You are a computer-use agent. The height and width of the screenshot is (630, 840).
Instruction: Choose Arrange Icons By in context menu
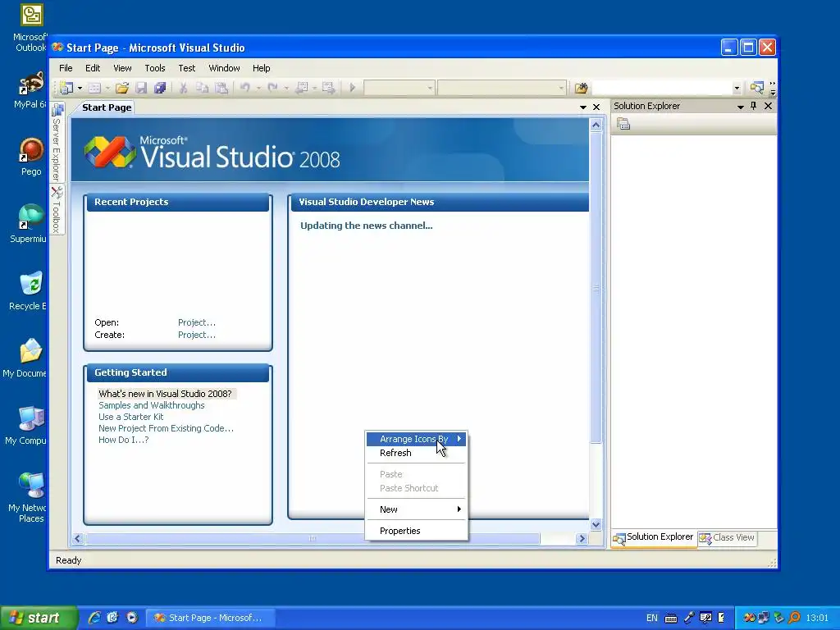(416, 439)
